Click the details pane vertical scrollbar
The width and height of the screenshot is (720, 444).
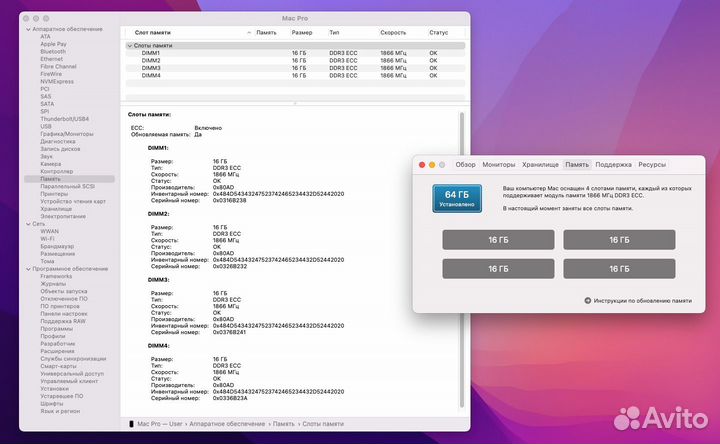click(x=462, y=259)
